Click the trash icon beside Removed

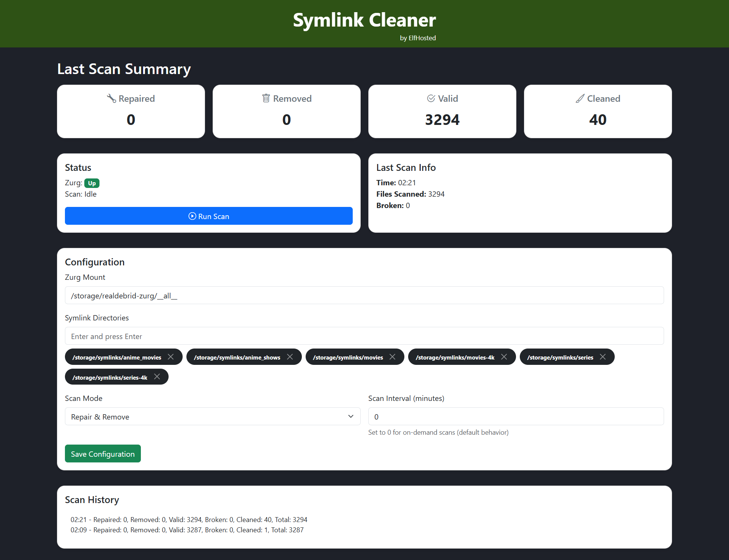point(266,98)
